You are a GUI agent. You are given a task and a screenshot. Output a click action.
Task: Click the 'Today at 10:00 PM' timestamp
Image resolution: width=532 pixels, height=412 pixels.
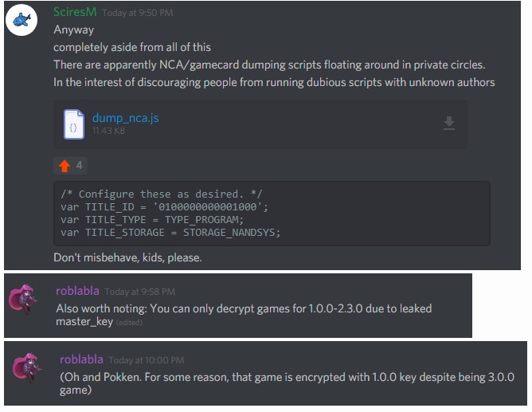(x=147, y=360)
